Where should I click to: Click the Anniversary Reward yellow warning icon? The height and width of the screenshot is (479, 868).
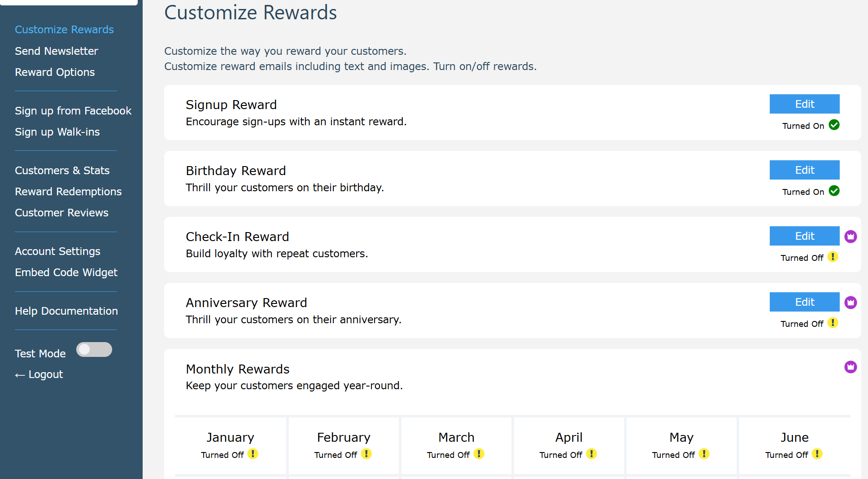tap(833, 323)
